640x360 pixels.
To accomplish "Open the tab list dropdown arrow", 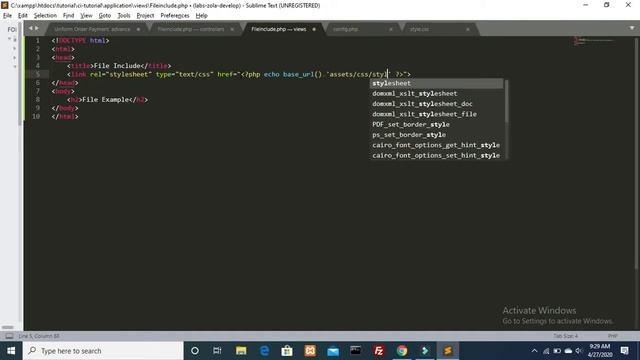I will pyautogui.click(x=632, y=28).
